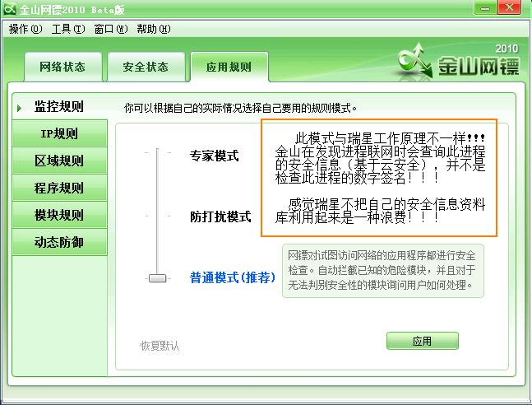Click the 应用 apply button
Viewport: 532px width, 405px height.
(423, 341)
